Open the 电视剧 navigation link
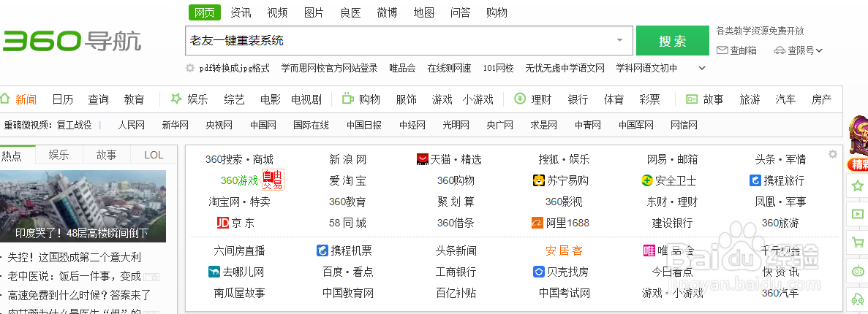Viewport: 868px width, 314px height. click(x=306, y=99)
